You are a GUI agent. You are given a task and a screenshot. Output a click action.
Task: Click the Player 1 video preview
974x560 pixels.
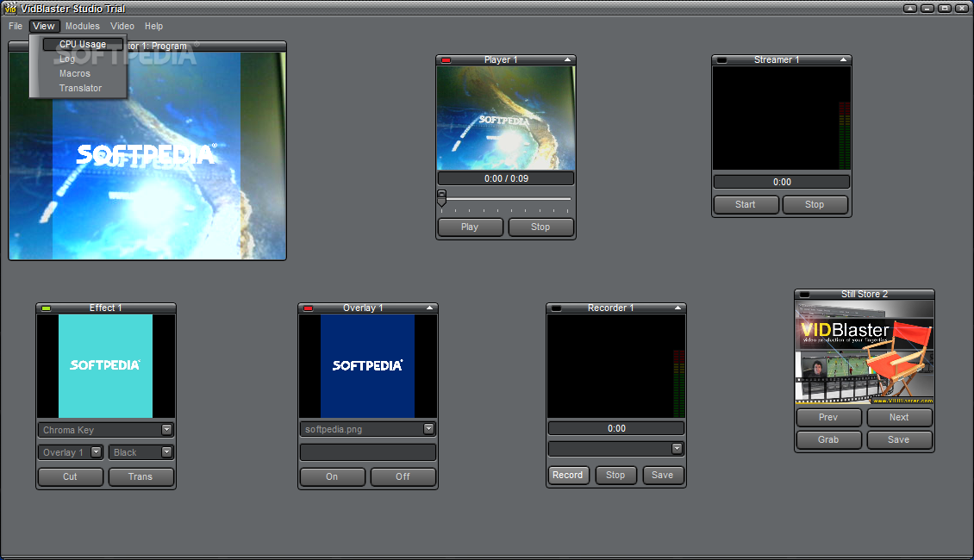point(506,118)
